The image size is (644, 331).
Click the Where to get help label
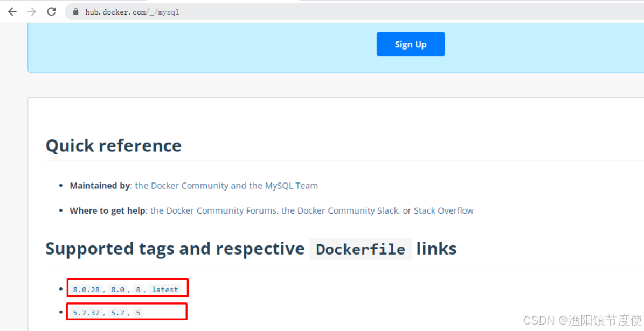[x=107, y=211]
